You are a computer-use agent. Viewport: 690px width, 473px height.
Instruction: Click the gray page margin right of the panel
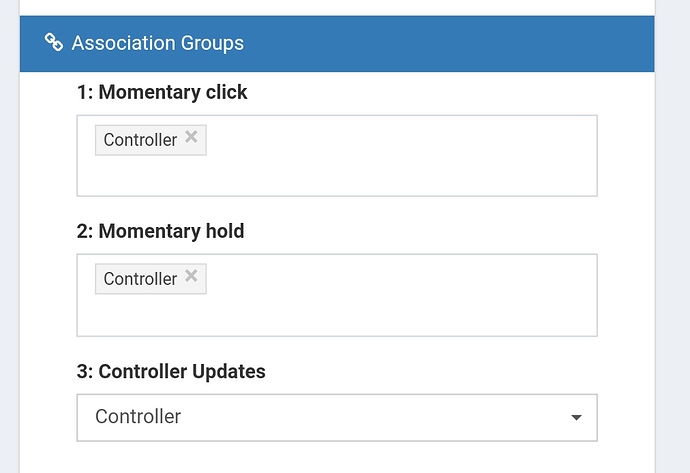point(673,236)
